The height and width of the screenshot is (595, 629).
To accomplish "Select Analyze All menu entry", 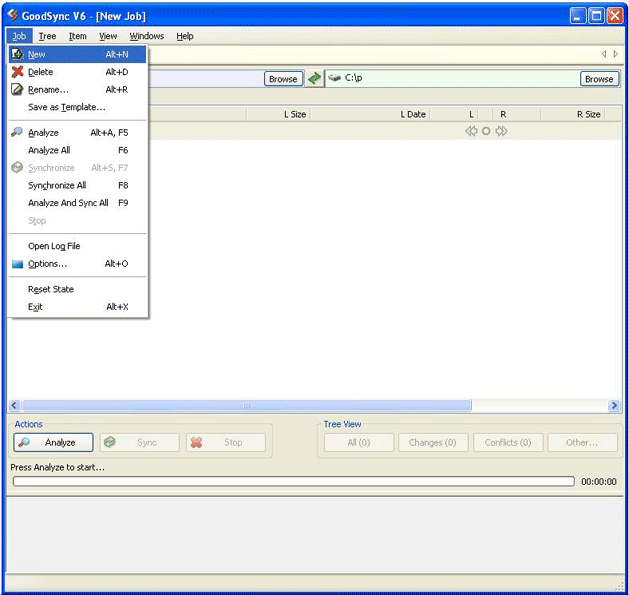I will 77,150.
